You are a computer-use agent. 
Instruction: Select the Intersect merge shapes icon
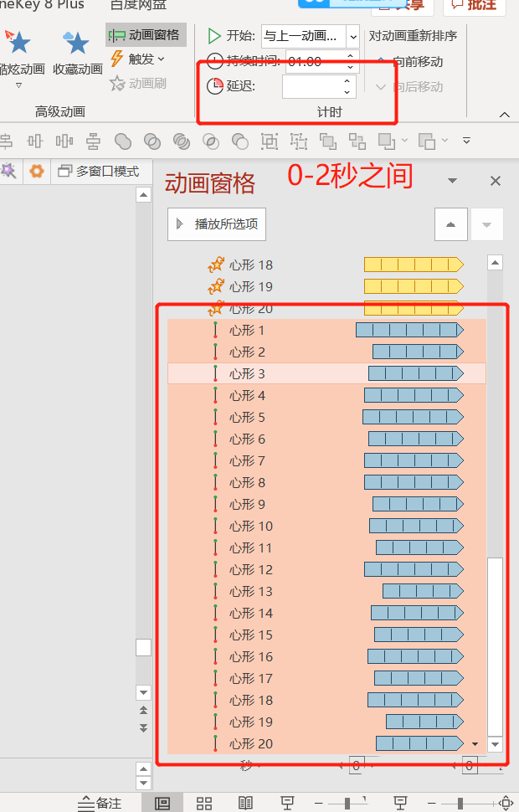(x=211, y=141)
